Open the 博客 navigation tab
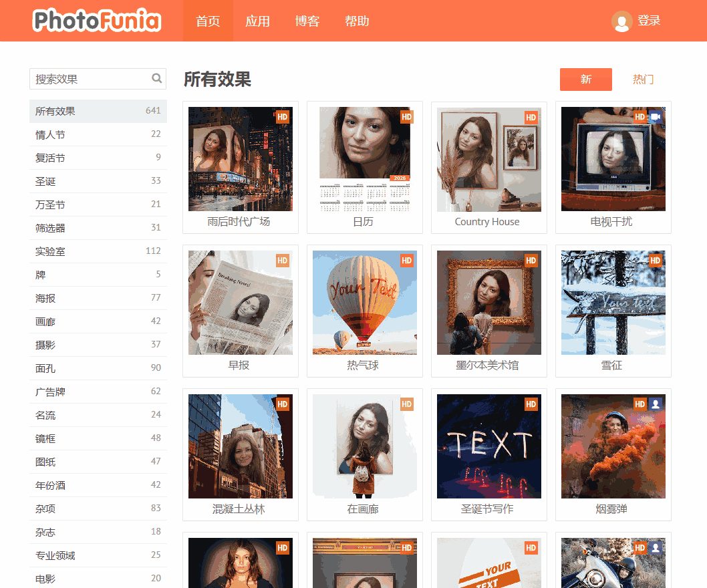707x588 pixels. pyautogui.click(x=307, y=21)
